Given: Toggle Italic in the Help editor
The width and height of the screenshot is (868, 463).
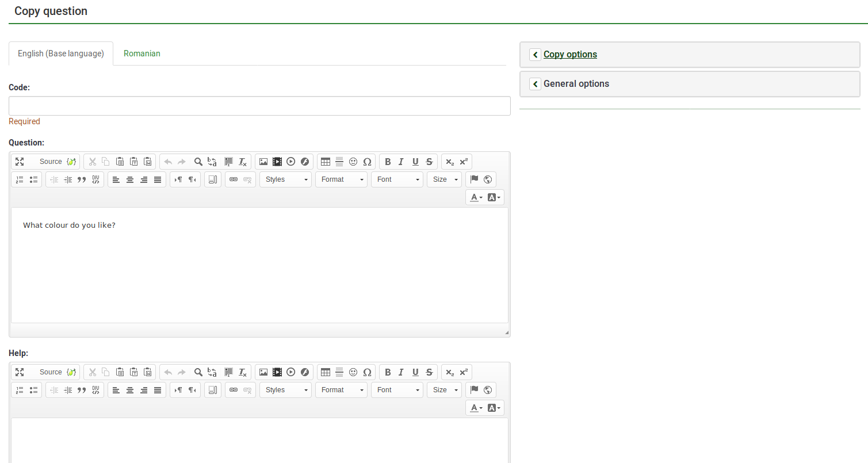Looking at the screenshot, I should [402, 372].
